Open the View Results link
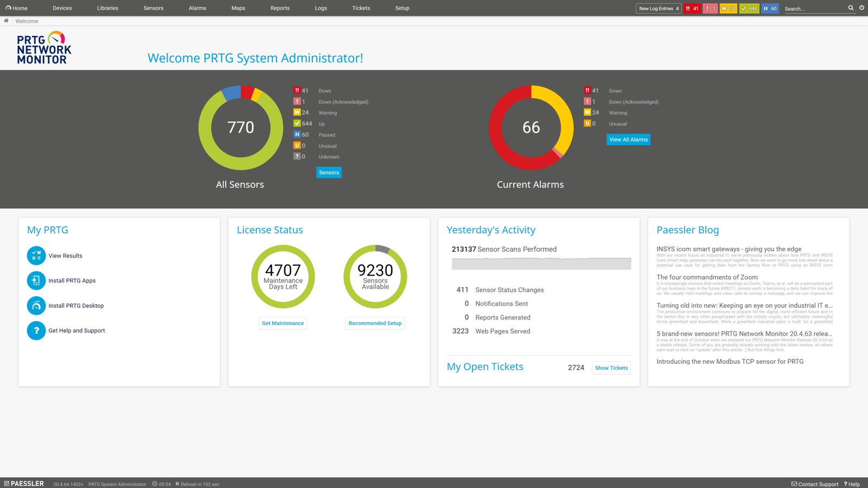This screenshot has width=868, height=488. pos(65,256)
